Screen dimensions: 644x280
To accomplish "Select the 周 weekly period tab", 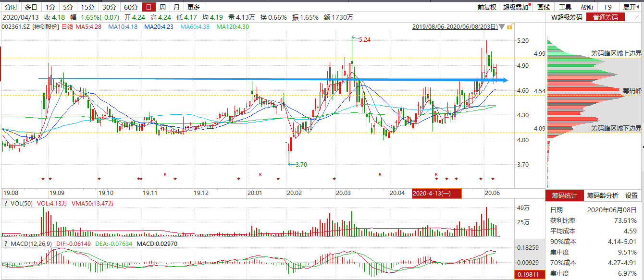I will tap(163, 7).
